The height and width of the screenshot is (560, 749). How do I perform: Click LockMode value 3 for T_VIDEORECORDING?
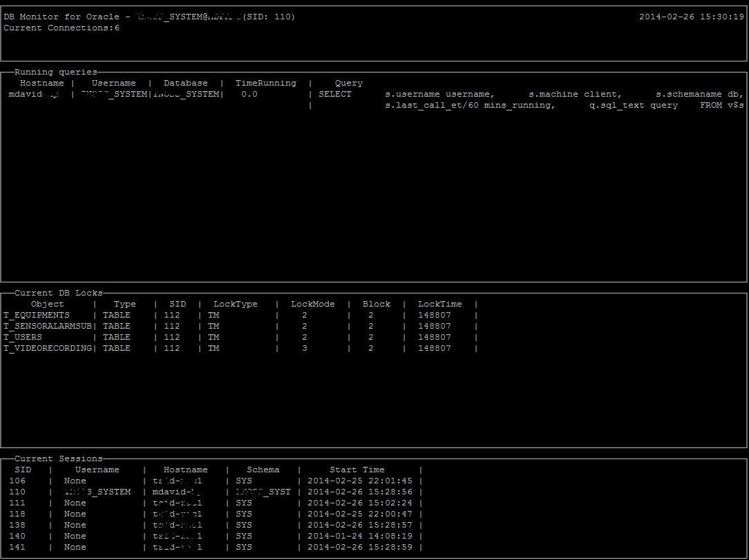coord(305,348)
